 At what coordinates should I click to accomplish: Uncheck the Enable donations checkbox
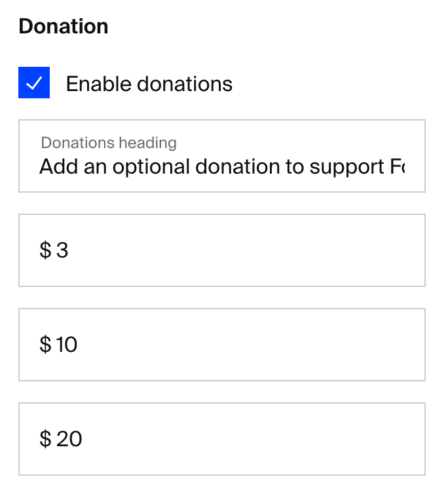[x=34, y=83]
